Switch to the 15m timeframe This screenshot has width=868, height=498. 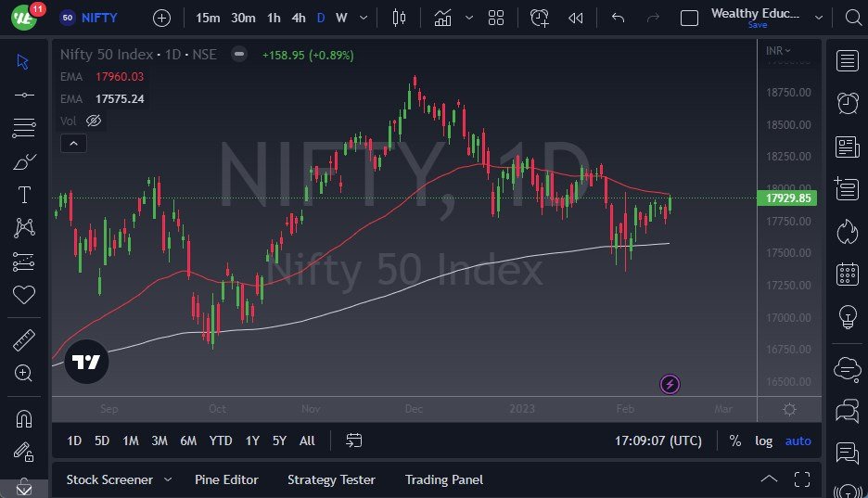(x=208, y=19)
